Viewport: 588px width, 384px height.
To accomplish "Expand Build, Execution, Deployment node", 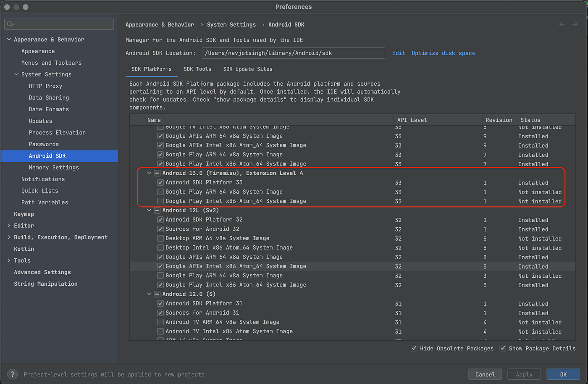I will [x=9, y=237].
